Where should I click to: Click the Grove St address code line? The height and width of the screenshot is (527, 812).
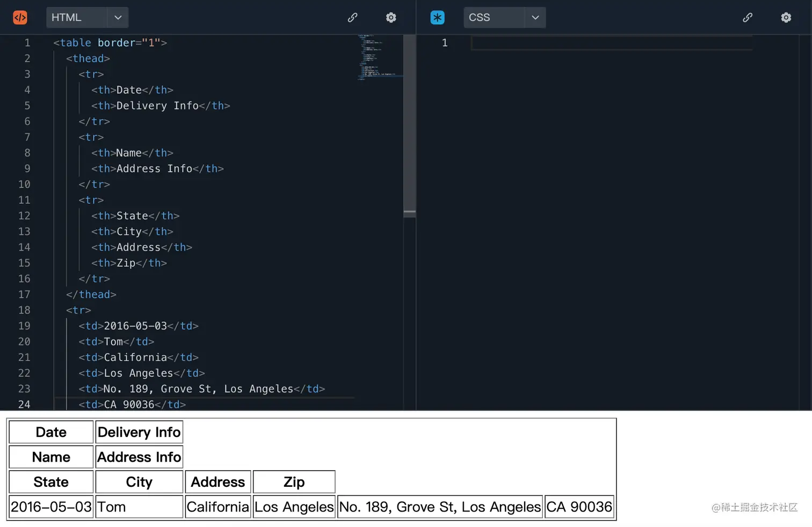[202, 389]
